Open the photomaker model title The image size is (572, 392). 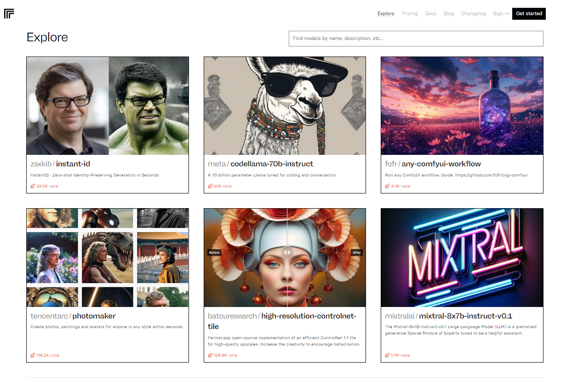tap(94, 316)
